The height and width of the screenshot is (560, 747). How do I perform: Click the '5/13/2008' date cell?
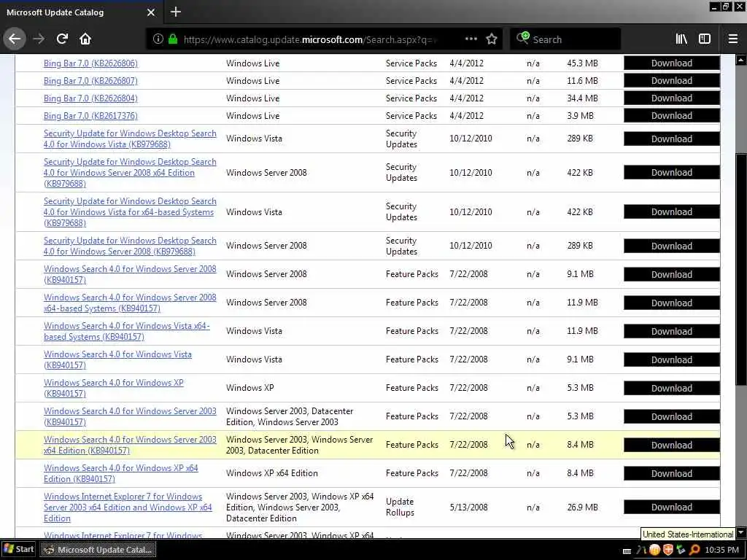(469, 507)
